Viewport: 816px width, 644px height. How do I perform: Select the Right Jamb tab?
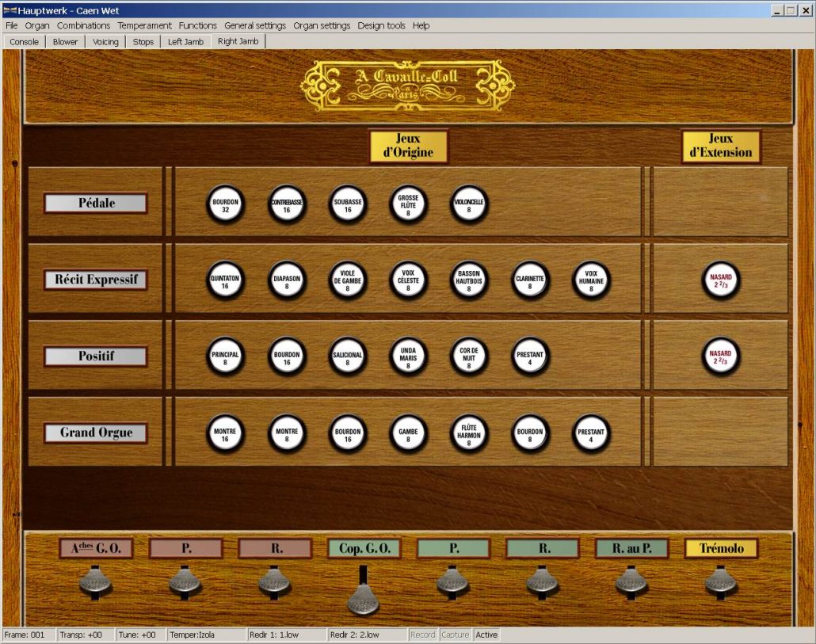click(x=238, y=41)
